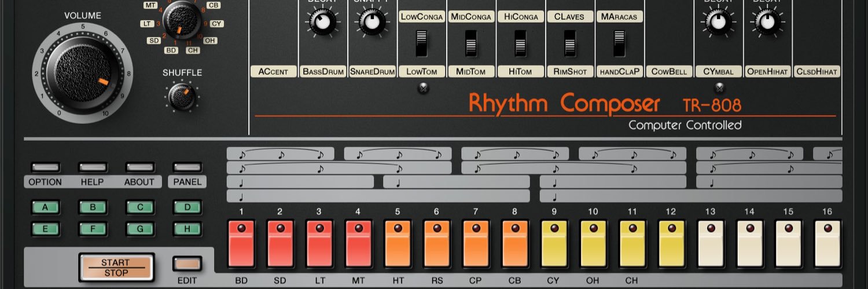Click the Rhythm Composer TR-808 logo
Viewport: 868px width, 289px height.
(605, 104)
